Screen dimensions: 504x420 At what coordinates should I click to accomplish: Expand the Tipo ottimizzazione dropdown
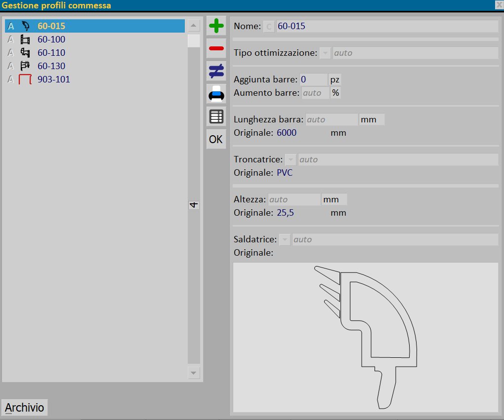[325, 53]
